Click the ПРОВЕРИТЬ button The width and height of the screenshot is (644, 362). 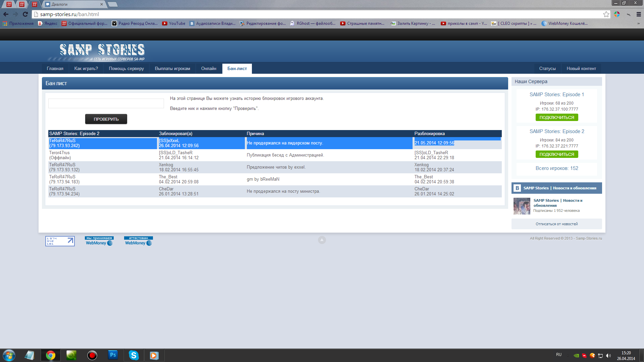point(106,119)
